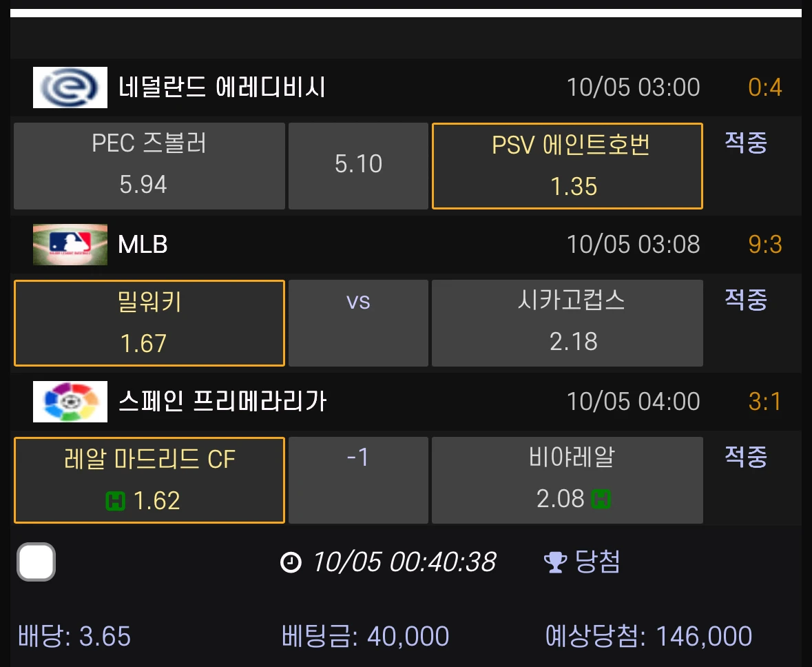
Task: Select 시카고컵스 at odds 2.18
Action: tap(567, 323)
